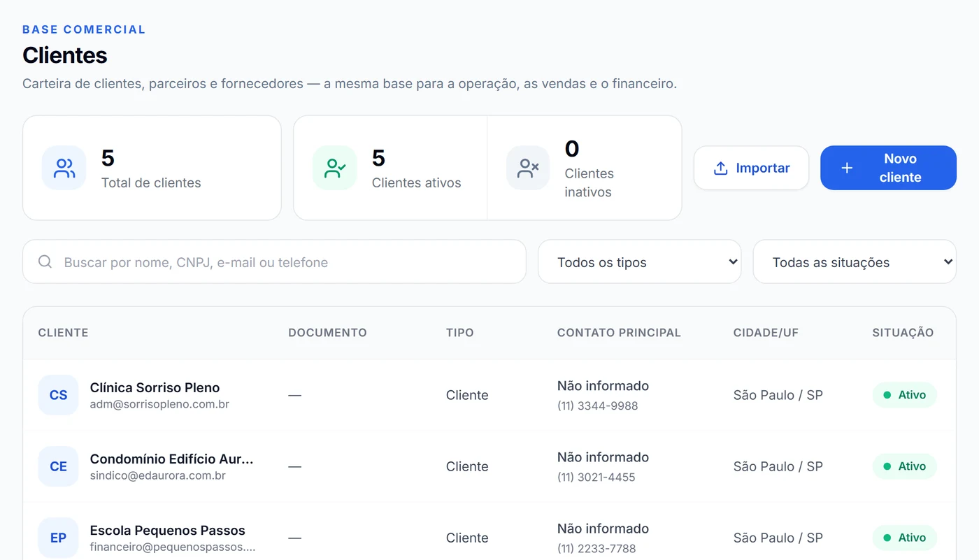This screenshot has height=560, width=979.
Task: Click the CE avatar of Condomínio Edifício
Action: click(x=58, y=466)
